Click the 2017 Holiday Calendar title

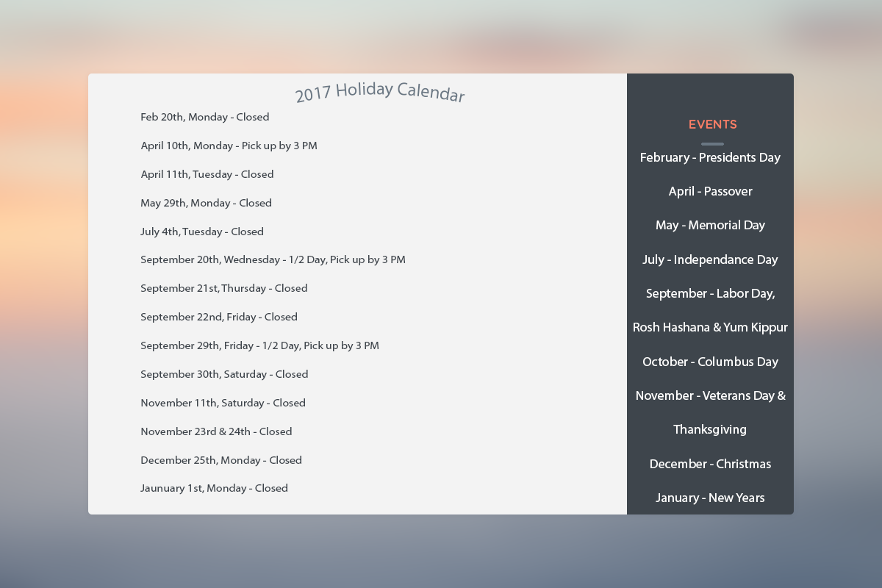(380, 93)
